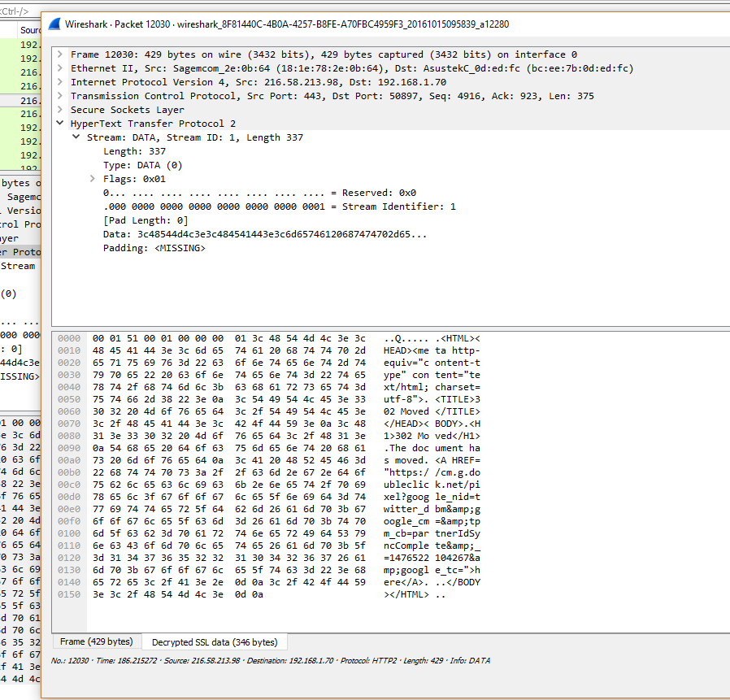Select the [Pad Length: 0] field
The height and width of the screenshot is (700, 730).
(x=154, y=220)
